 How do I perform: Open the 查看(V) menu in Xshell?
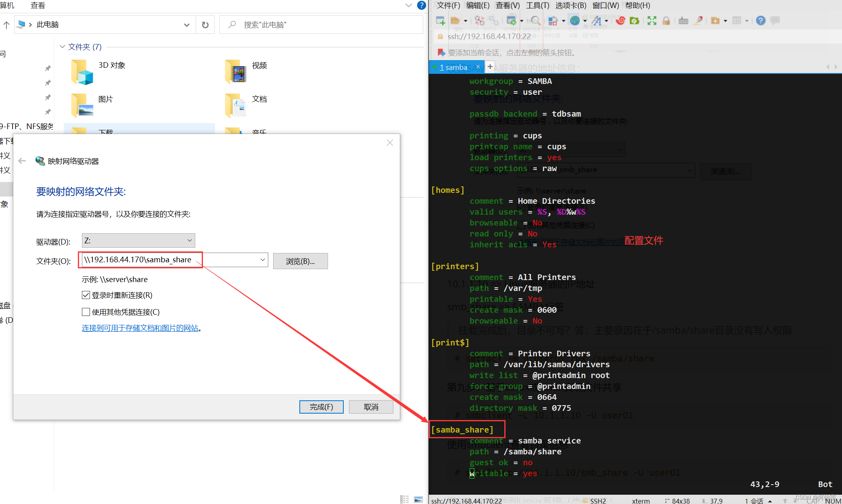tap(508, 5)
